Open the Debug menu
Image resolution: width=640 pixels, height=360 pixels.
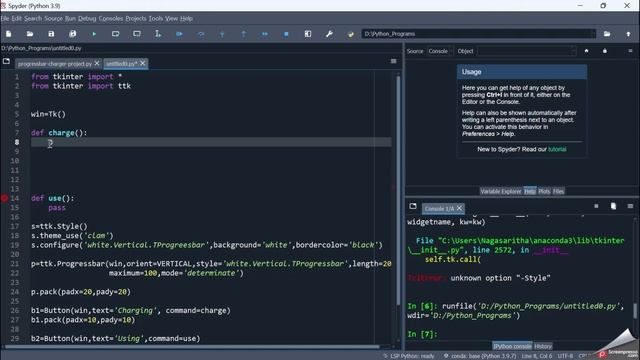point(87,18)
